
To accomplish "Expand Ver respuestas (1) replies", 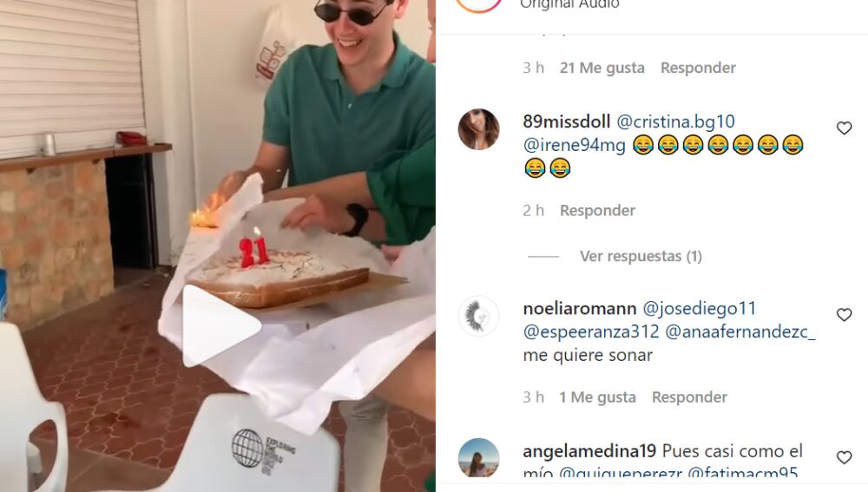I will [641, 256].
